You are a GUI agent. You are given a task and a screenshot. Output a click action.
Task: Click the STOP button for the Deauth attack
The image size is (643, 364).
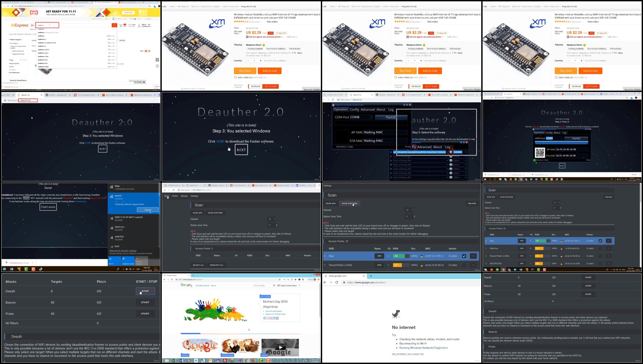pyautogui.click(x=145, y=291)
